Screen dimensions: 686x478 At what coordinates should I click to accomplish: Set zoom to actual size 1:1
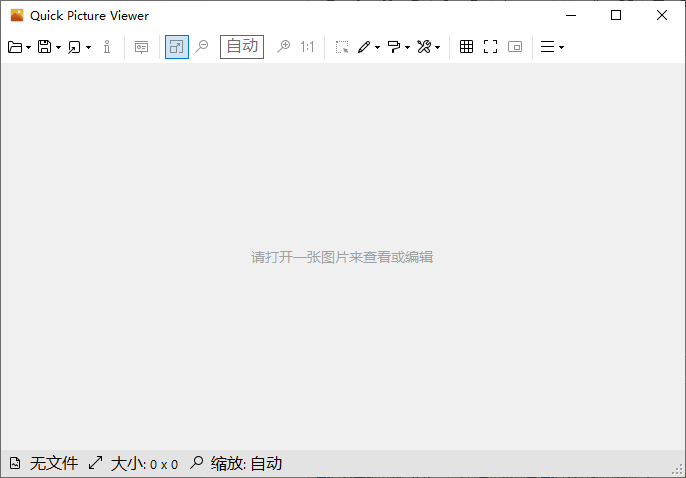[x=307, y=47]
